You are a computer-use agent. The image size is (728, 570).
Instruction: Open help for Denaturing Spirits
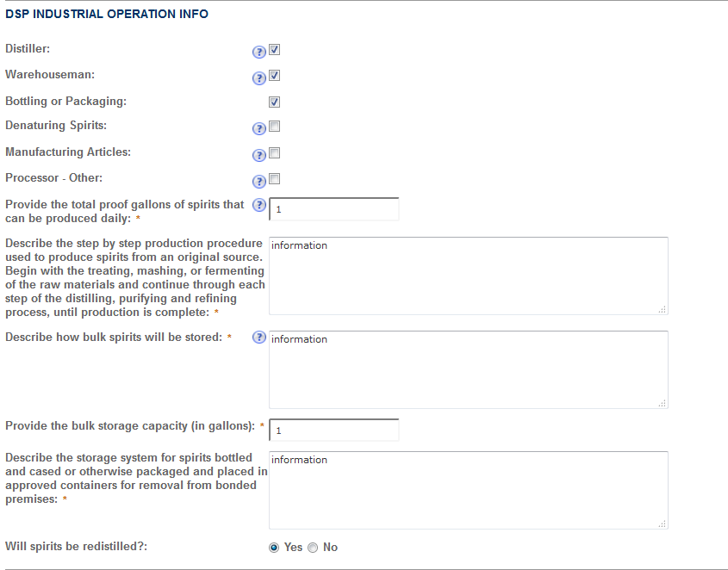258,129
